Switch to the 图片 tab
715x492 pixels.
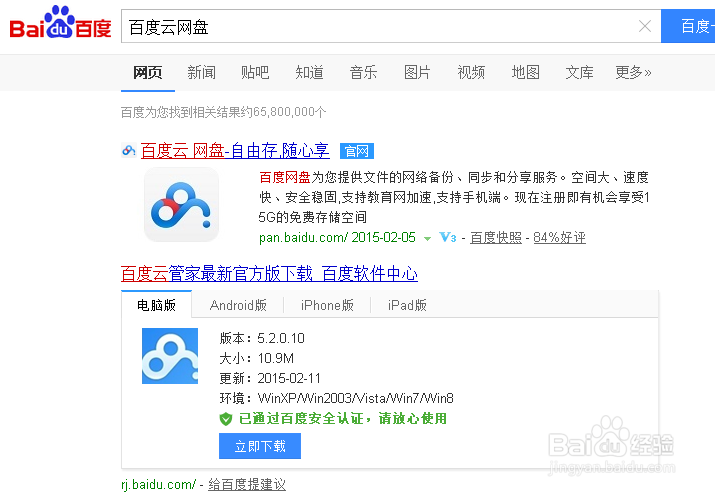417,73
